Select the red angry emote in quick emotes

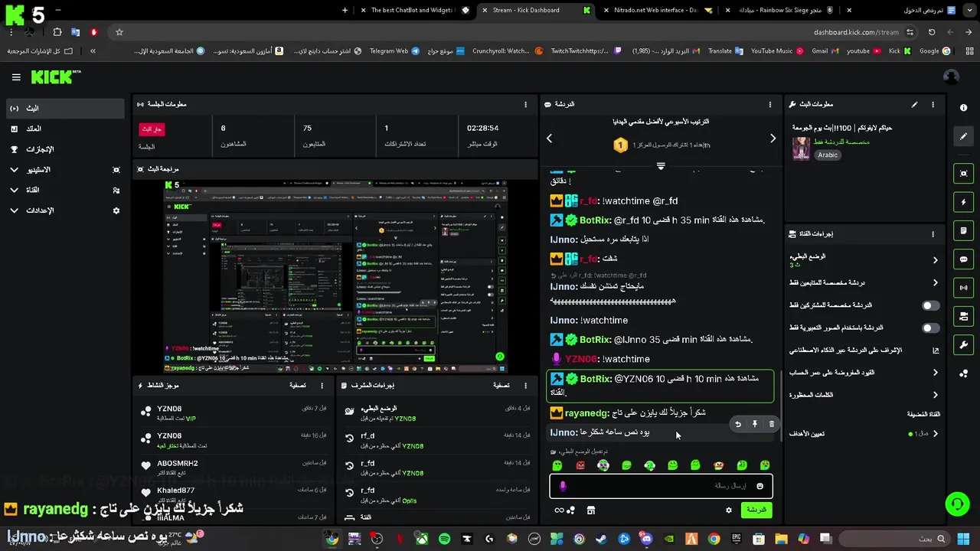pos(580,465)
